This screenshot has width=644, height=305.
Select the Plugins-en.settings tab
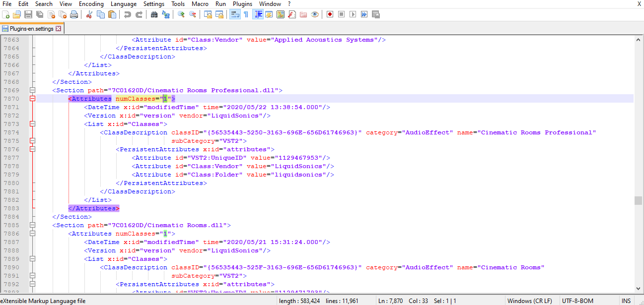(x=31, y=29)
